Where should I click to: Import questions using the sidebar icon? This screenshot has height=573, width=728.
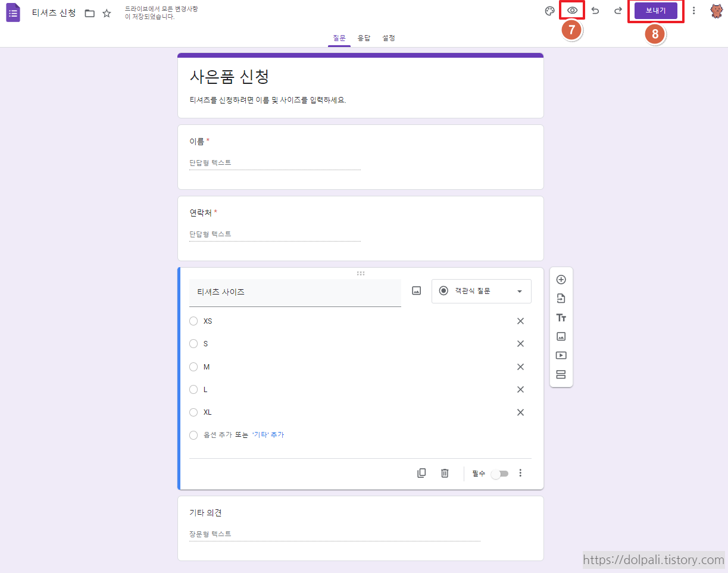point(561,298)
